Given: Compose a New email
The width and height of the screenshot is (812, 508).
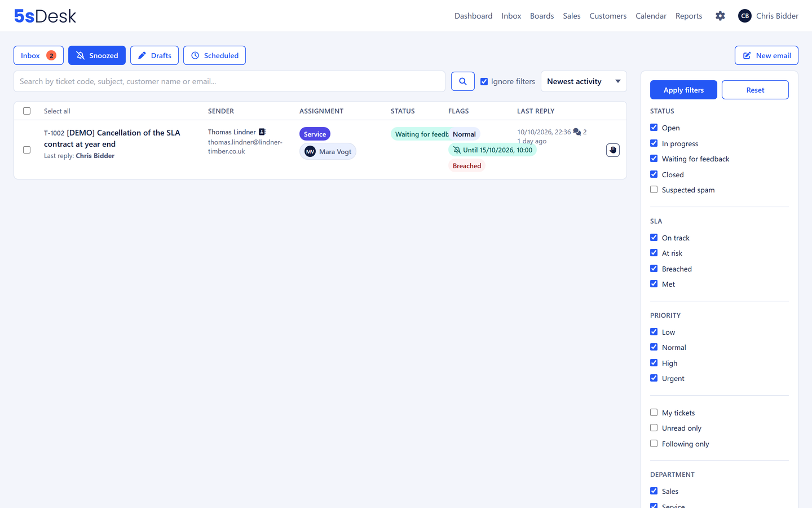Looking at the screenshot, I should point(766,55).
